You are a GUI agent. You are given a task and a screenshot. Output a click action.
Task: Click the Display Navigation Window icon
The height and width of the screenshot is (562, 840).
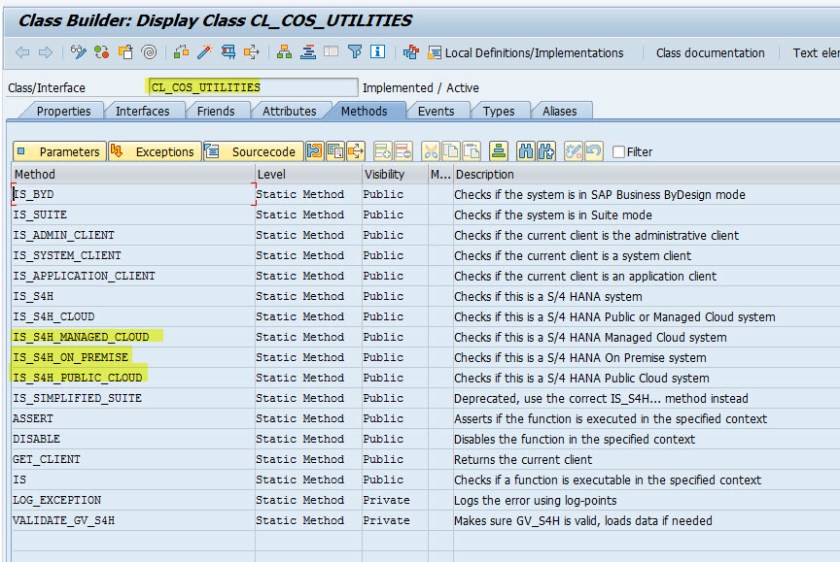(308, 52)
